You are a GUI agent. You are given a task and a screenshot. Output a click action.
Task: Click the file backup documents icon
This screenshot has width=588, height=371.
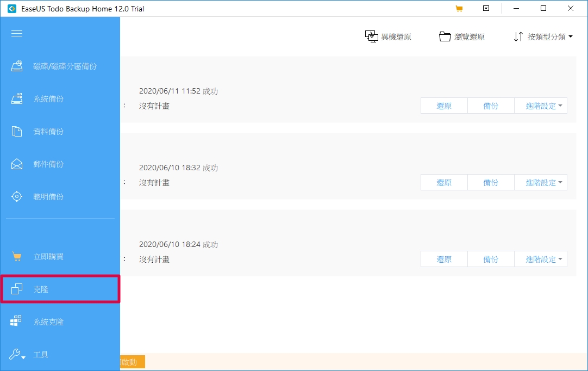(x=17, y=132)
